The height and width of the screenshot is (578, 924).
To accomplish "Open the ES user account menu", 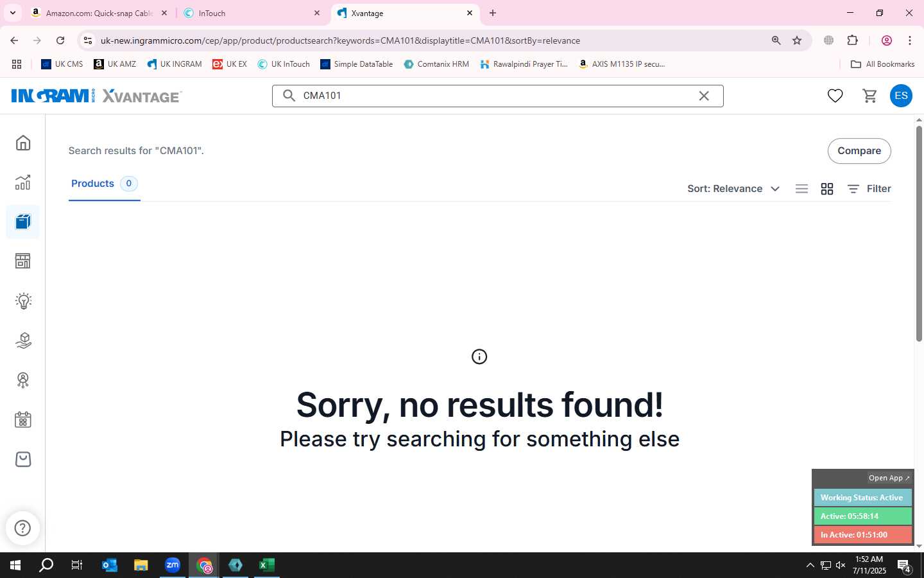I will [901, 96].
